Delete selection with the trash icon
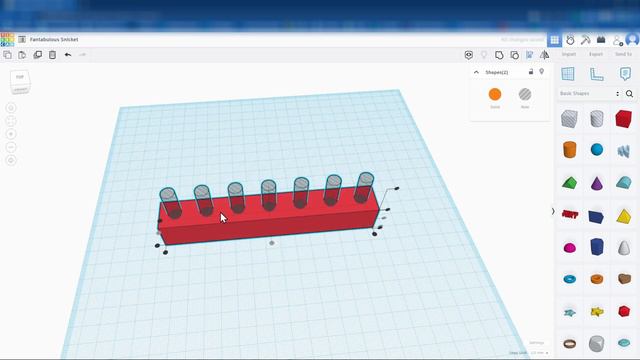The height and width of the screenshot is (360, 640). [53, 55]
